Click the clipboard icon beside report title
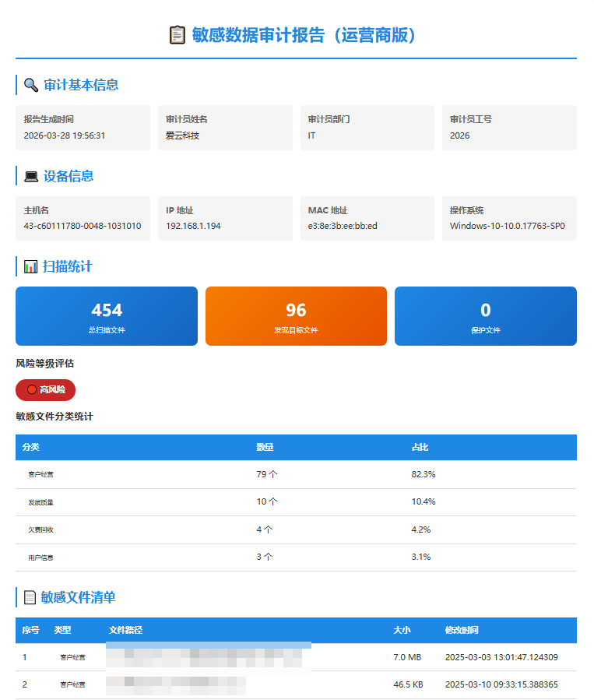Screen dimensions: 594x700 pos(177,35)
